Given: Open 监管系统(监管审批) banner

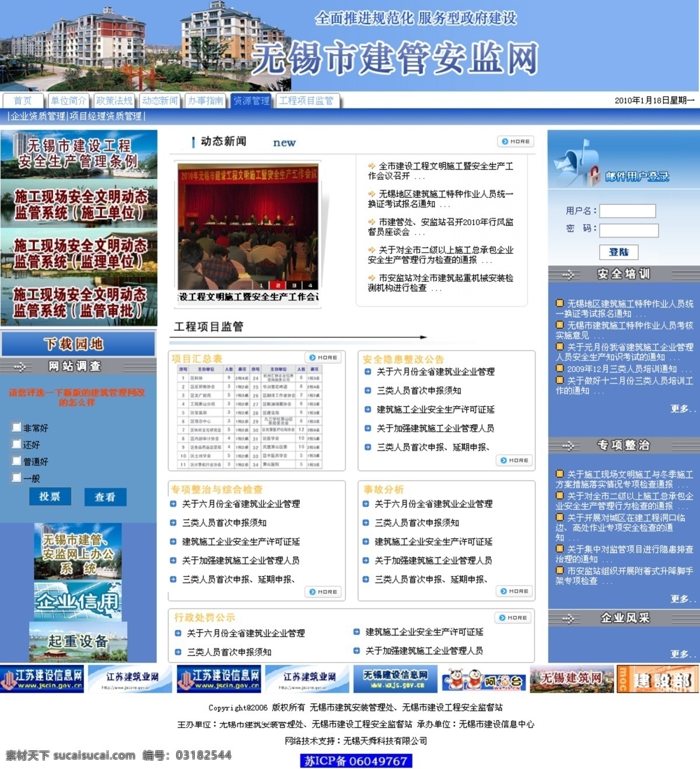Looking at the screenshot, I should 79,302.
